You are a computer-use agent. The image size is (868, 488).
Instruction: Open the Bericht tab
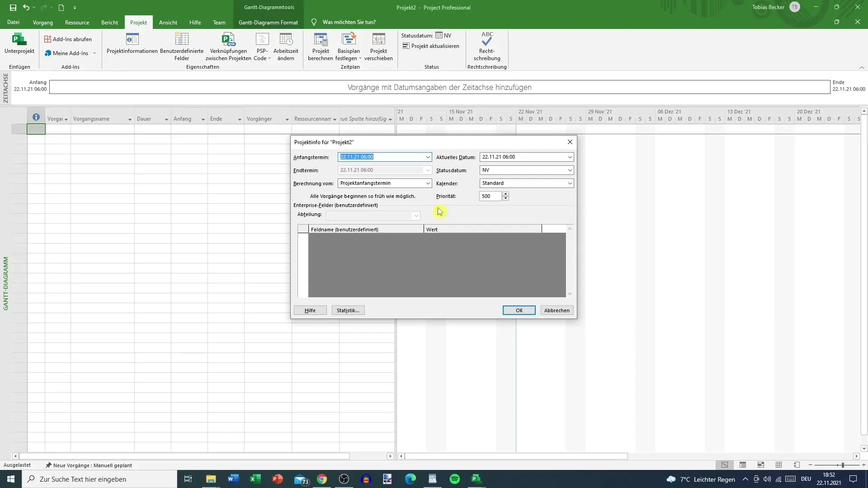coord(109,22)
